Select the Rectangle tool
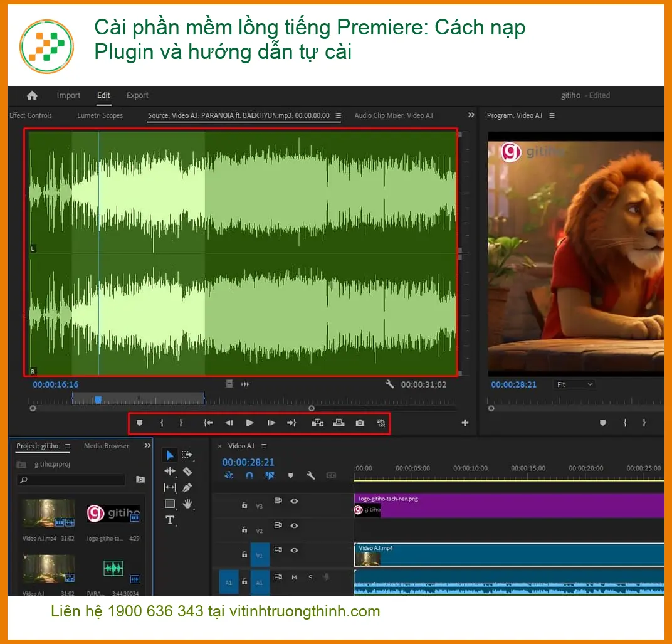672x644 pixels. 170,504
